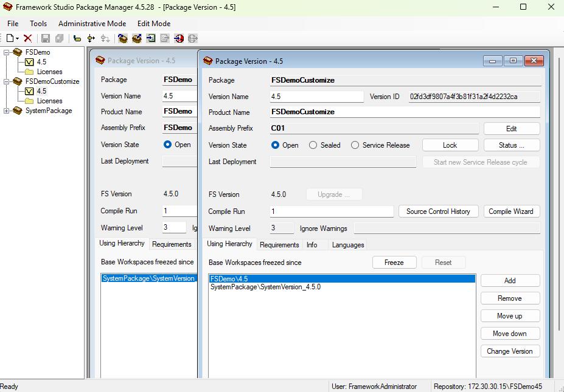Click the Move down button
The height and width of the screenshot is (392, 564).
point(510,334)
